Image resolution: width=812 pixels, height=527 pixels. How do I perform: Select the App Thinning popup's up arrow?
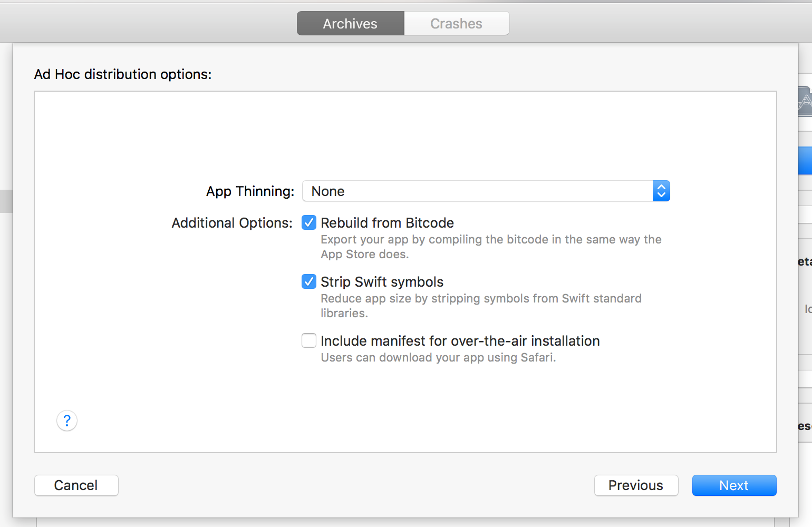[661, 188]
